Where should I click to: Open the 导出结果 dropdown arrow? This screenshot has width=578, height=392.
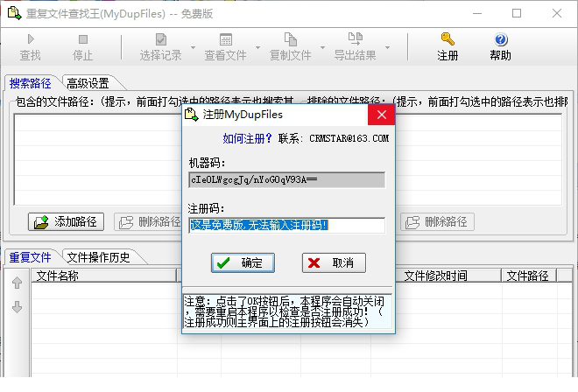coord(387,47)
